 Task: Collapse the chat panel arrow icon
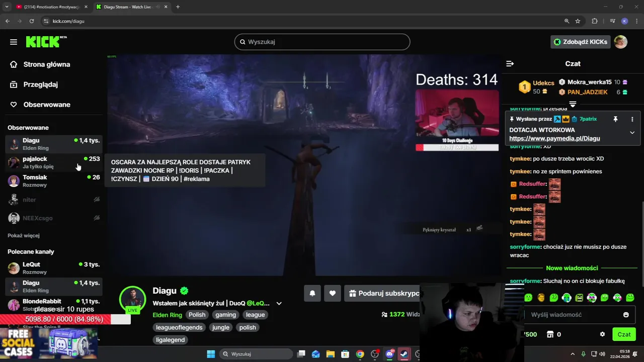tap(510, 63)
